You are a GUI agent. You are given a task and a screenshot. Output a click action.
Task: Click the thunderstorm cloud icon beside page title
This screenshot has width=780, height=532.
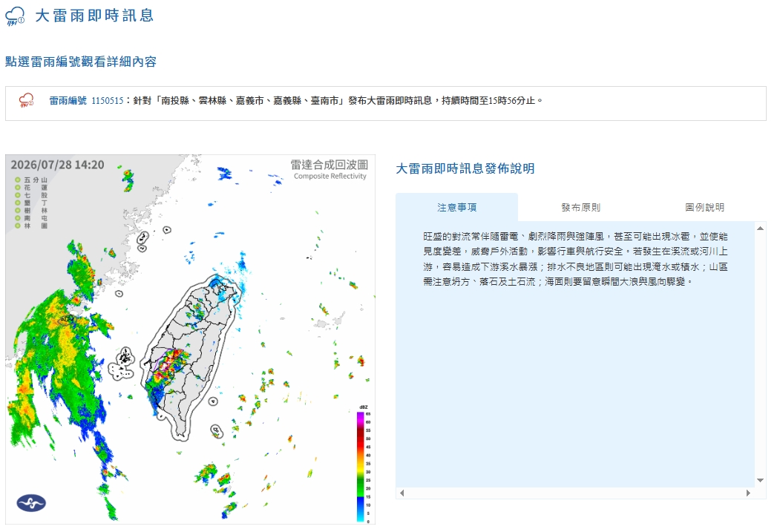click(15, 16)
